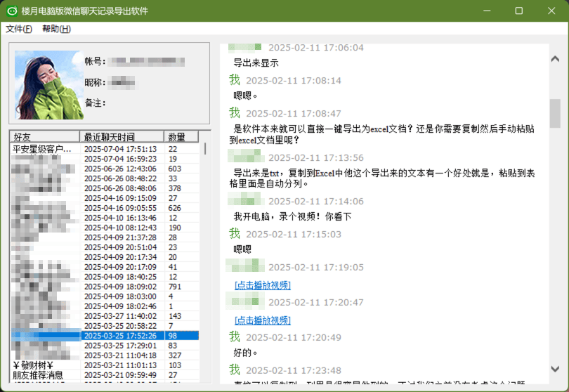Select the row dated 2025-04-16 09:15:09
Viewport: 569px width, 392px height.
tap(105, 198)
